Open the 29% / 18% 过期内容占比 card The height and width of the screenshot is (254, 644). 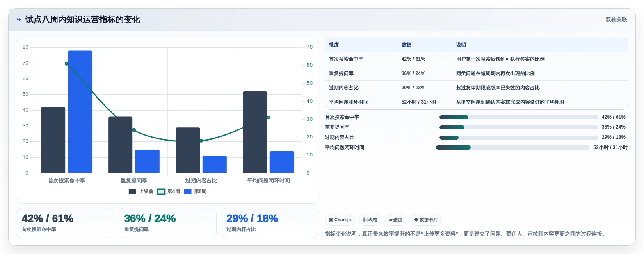click(x=270, y=223)
